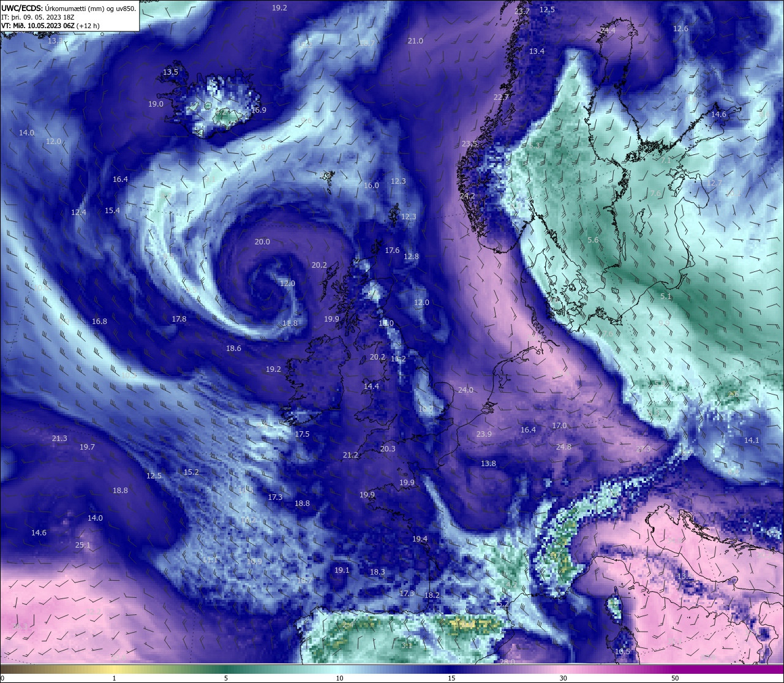Click the 23.9 value over Belgium
The image size is (784, 683).
[484, 434]
